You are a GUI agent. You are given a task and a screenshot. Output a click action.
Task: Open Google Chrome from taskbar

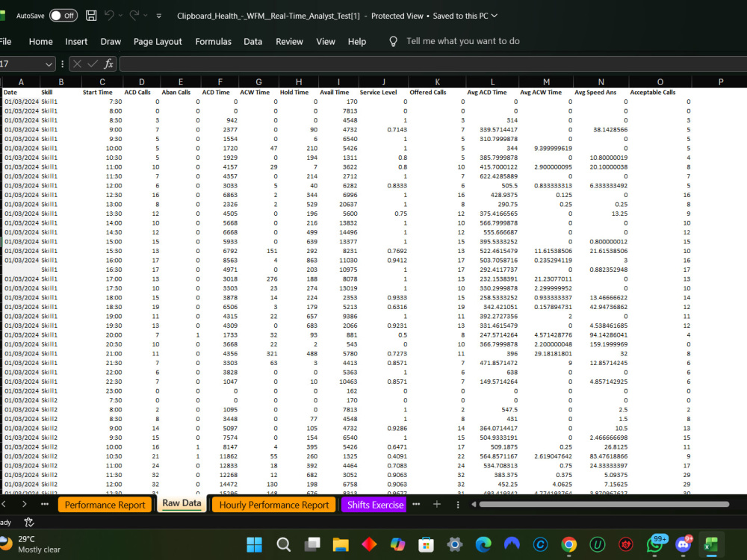[568, 544]
